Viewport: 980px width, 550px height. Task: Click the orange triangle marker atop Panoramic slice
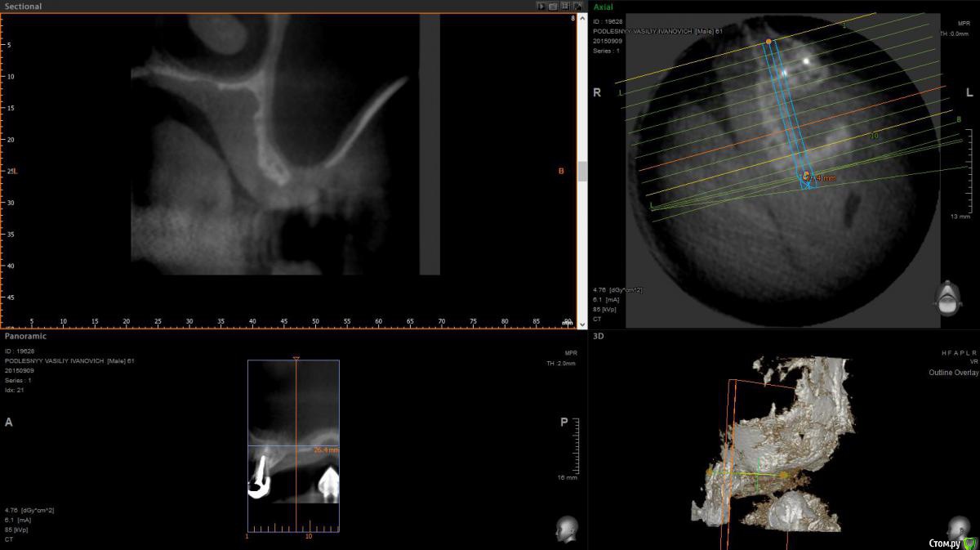[296, 358]
